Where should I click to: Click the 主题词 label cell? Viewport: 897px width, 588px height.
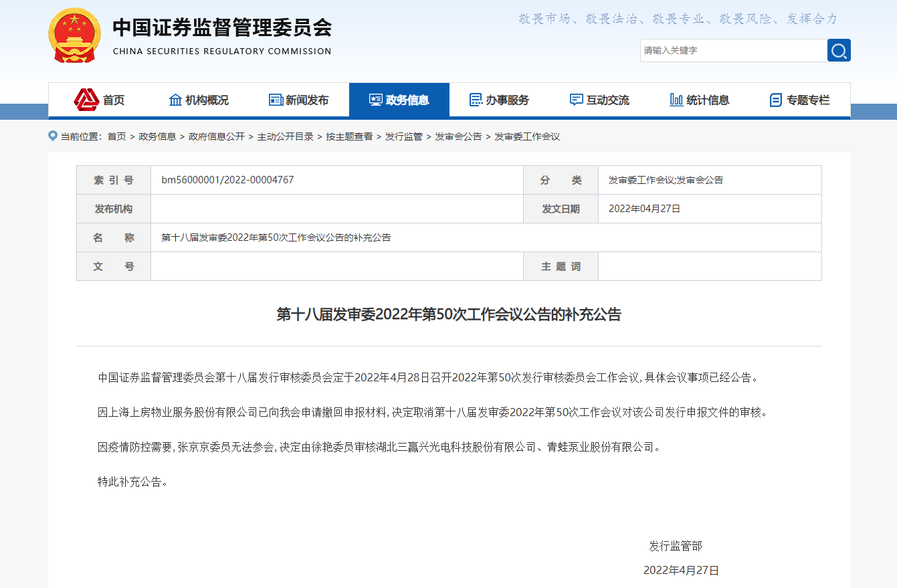coord(561,266)
